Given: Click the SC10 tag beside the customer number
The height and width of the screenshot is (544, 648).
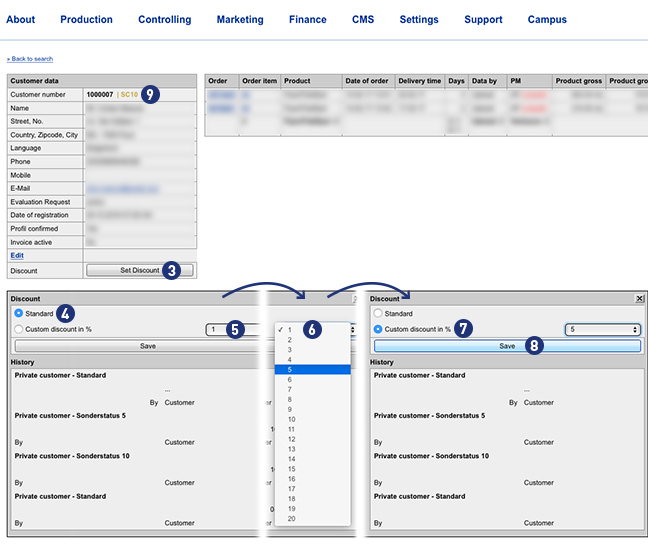Looking at the screenshot, I should (x=129, y=94).
